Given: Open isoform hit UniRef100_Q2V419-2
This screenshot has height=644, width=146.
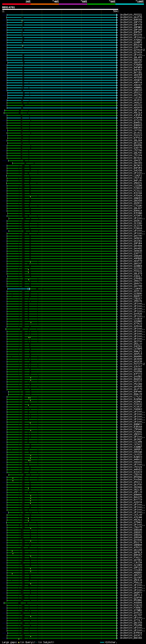Looking at the screenshot, I should pos(132,50).
